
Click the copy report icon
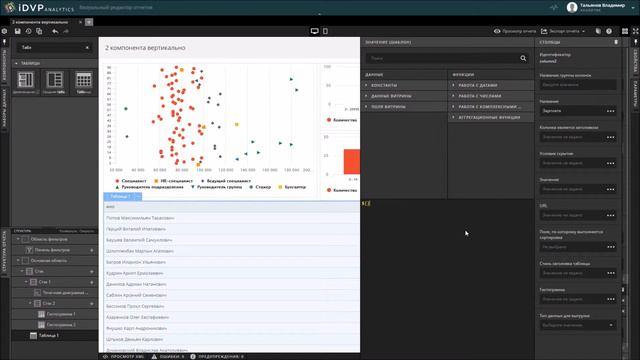[x=39, y=31]
